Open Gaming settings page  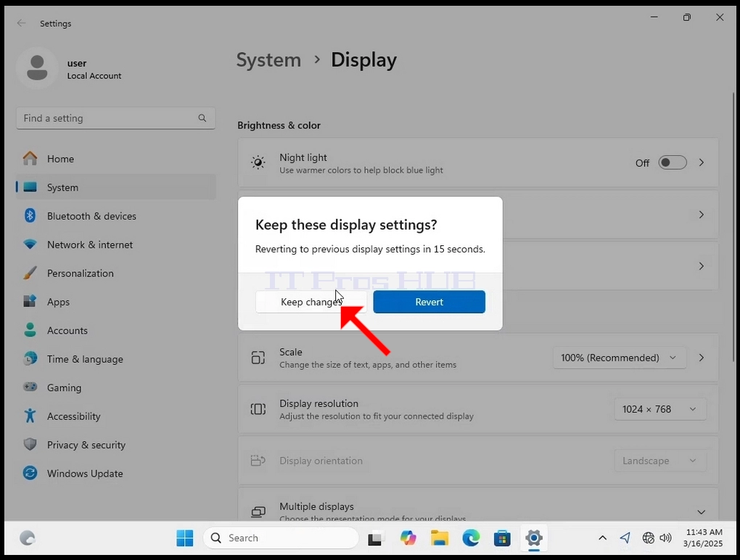point(115,388)
